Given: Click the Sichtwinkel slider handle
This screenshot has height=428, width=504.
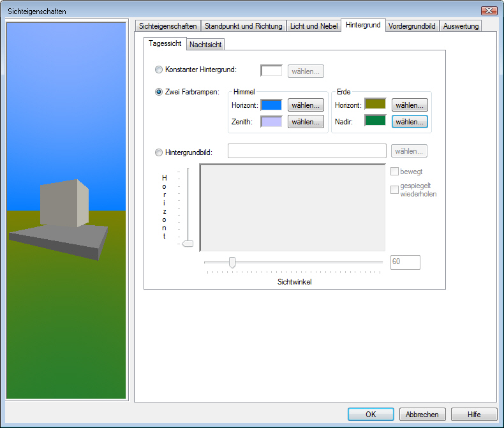Looking at the screenshot, I should pyautogui.click(x=232, y=263).
